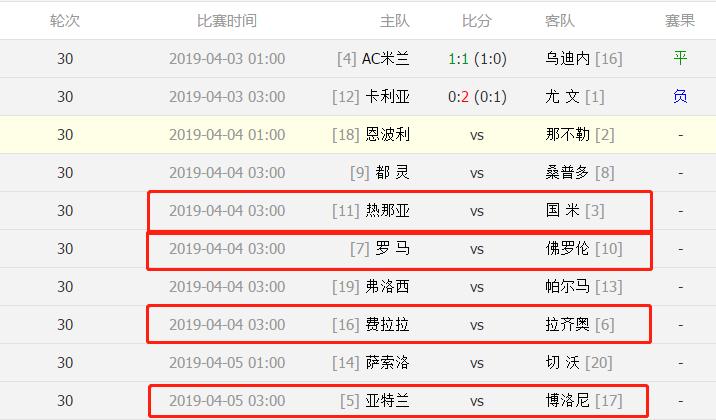Click the 0:2 score of 卡利亚 match
Viewport: 716px width, 420px height.
pyautogui.click(x=459, y=97)
